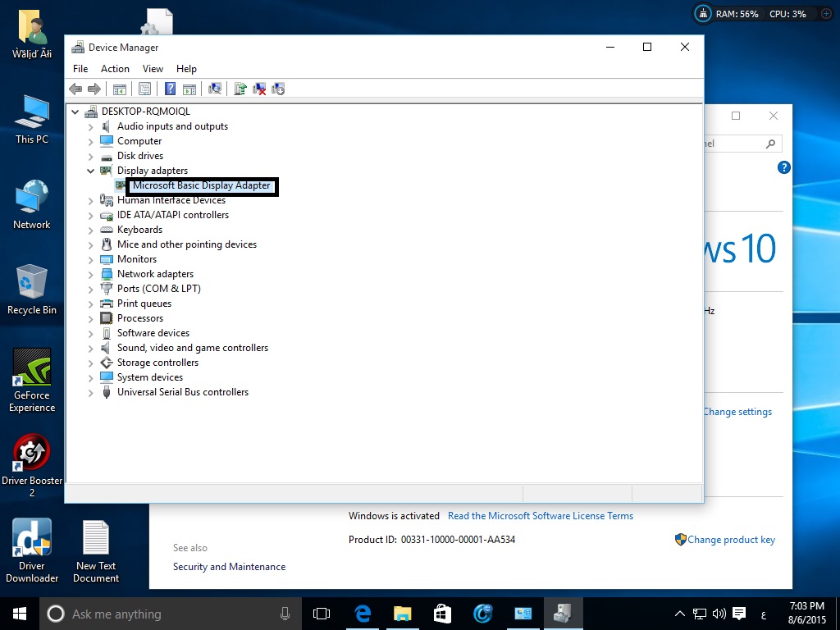Viewport: 840px width, 630px height.
Task: Open the Action Center notification icon
Action: pos(739,614)
